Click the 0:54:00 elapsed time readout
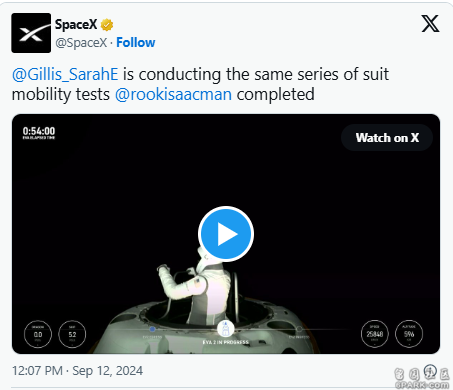 [x=39, y=132]
